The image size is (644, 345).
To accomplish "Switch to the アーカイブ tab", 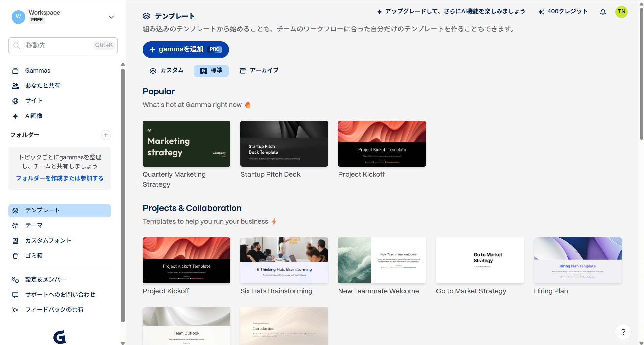I will [x=259, y=71].
